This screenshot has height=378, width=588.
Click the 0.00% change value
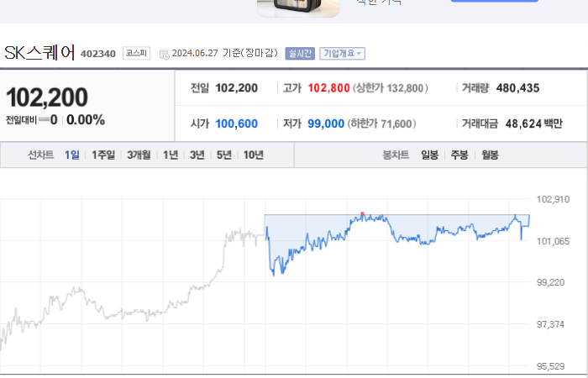point(86,120)
